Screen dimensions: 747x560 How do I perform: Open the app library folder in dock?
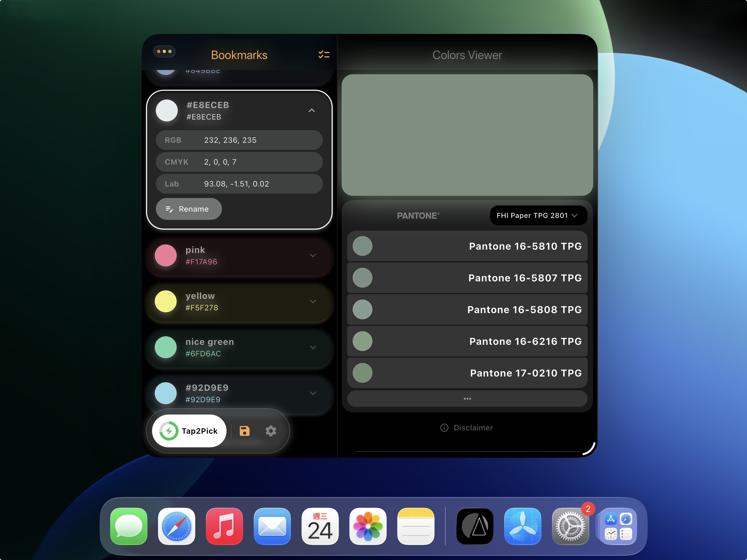pos(618,526)
